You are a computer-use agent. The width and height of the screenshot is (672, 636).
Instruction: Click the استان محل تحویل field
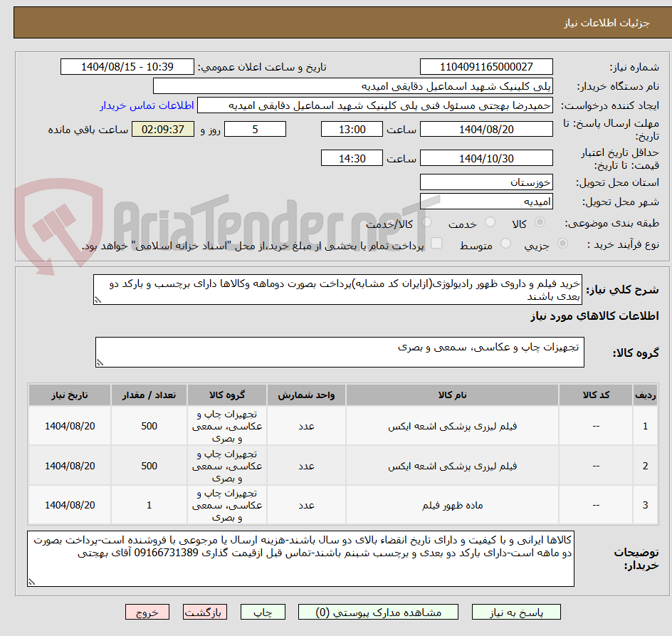coord(486,182)
